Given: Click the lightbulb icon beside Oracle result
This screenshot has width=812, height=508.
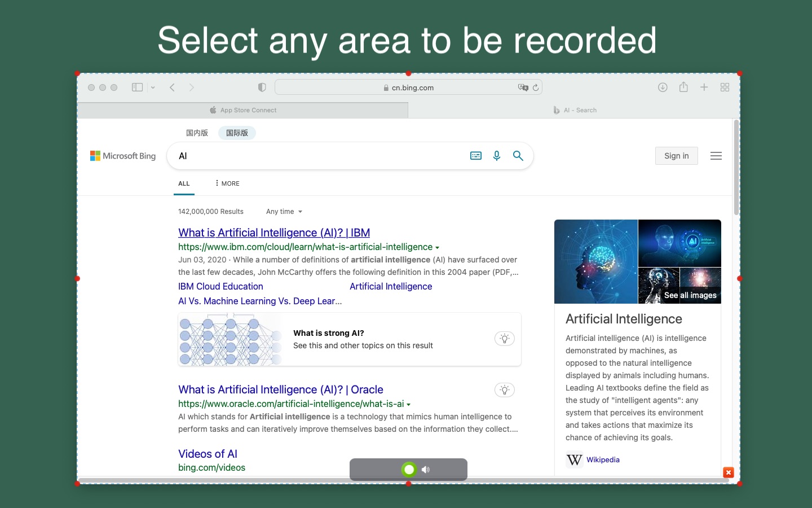Looking at the screenshot, I should click(x=505, y=390).
